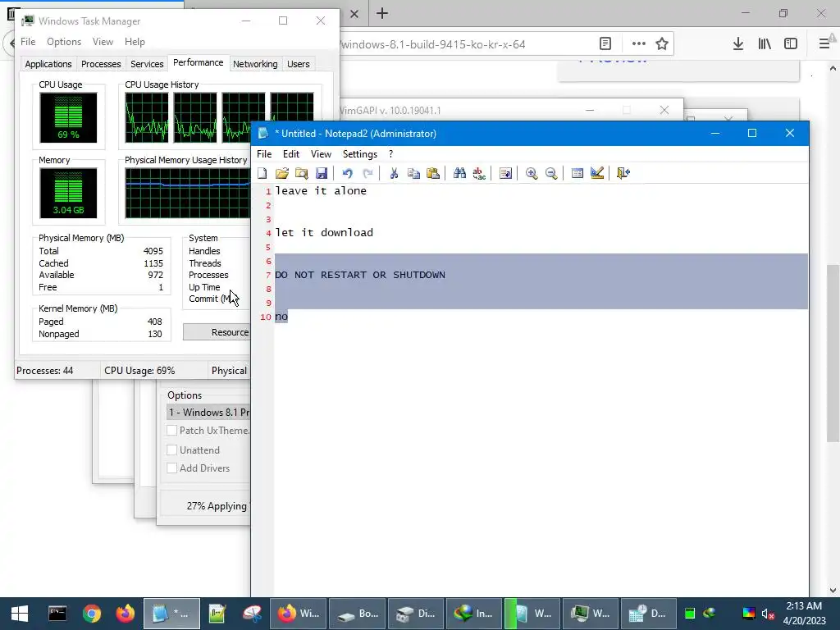840x630 pixels.
Task: Cut selection using the scissors icon
Action: click(394, 173)
